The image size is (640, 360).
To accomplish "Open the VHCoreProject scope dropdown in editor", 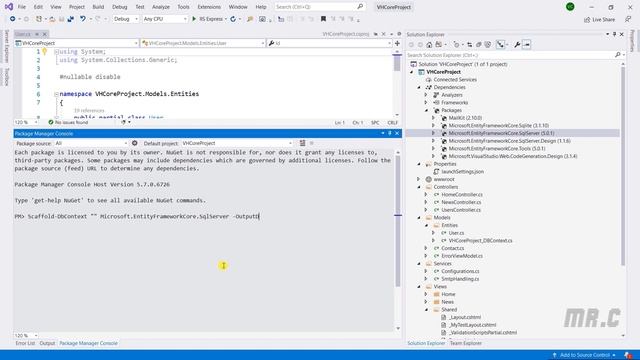I will point(76,43).
